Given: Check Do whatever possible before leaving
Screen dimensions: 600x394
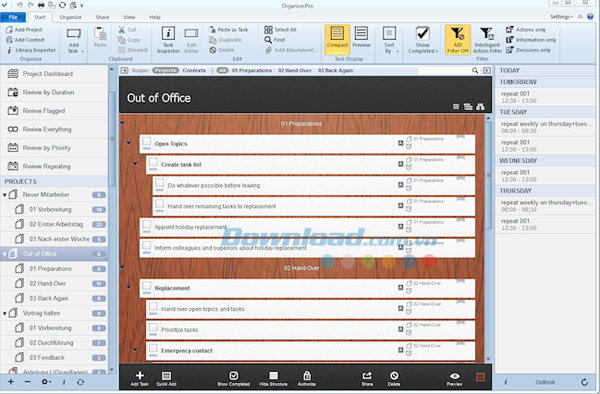Looking at the screenshot, I should [x=160, y=183].
